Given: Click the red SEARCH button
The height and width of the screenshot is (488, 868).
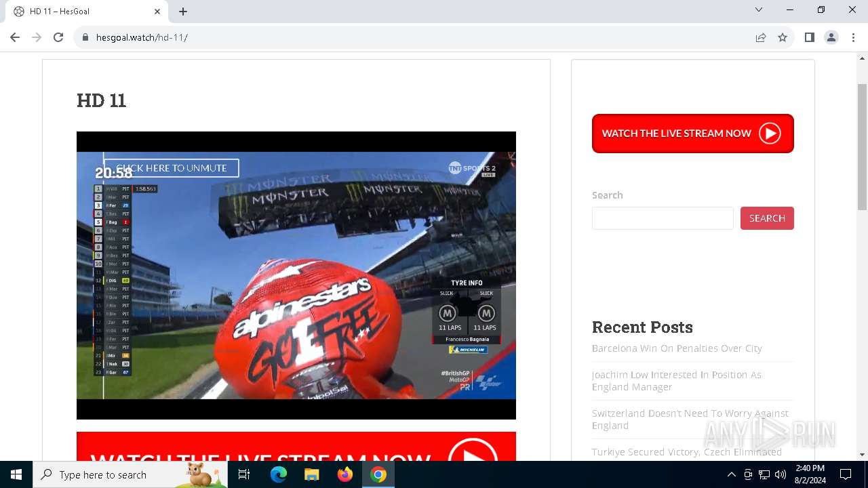Looking at the screenshot, I should [767, 218].
